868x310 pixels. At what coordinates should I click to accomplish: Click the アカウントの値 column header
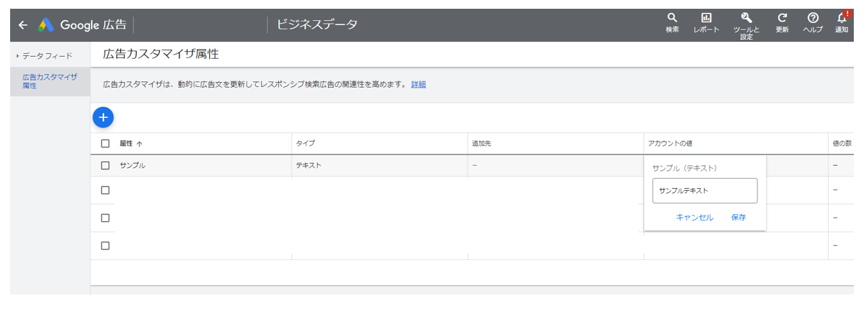pos(670,144)
